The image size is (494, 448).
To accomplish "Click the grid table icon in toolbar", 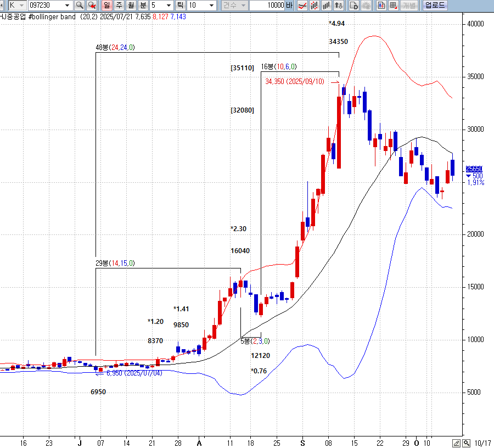I will (393, 5).
